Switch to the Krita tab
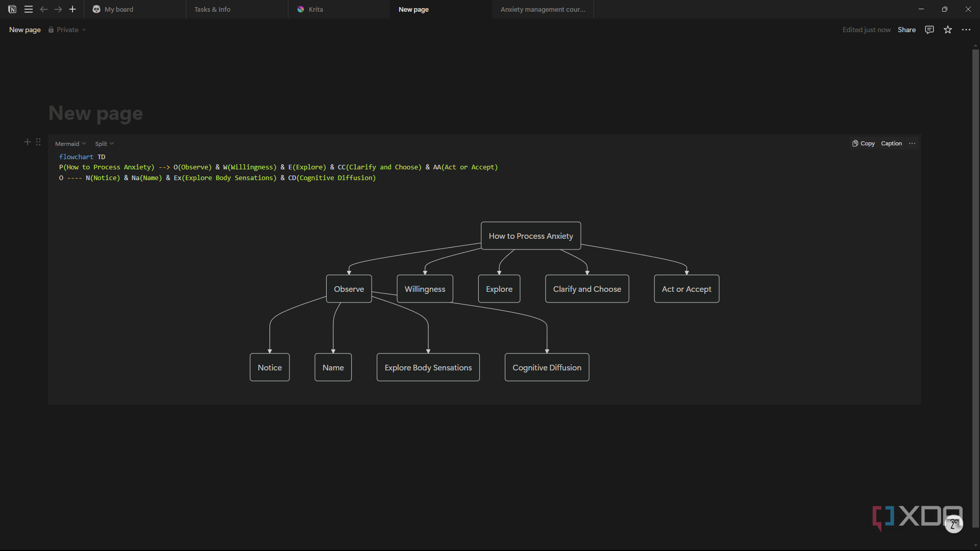Screen dimensions: 980x551 [339, 9]
